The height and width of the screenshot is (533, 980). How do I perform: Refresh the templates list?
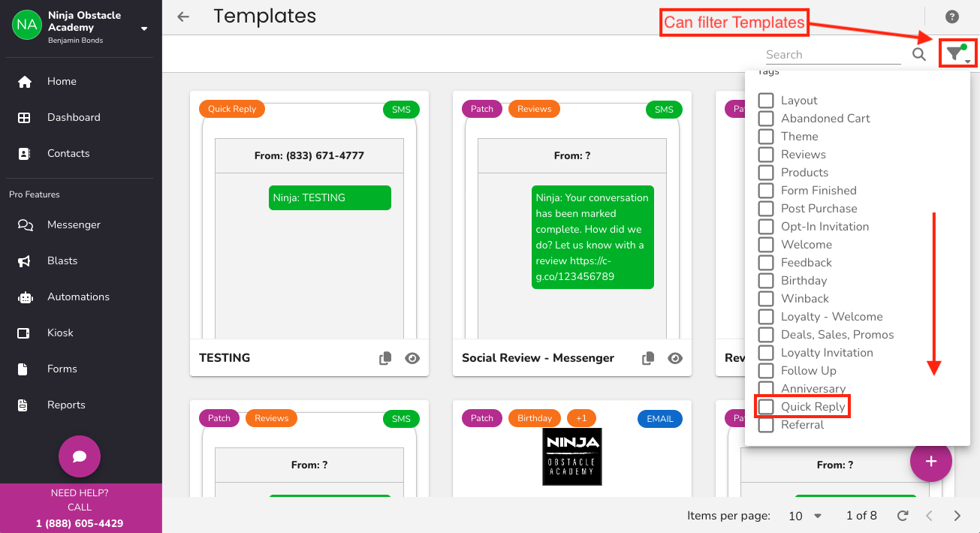(x=903, y=516)
